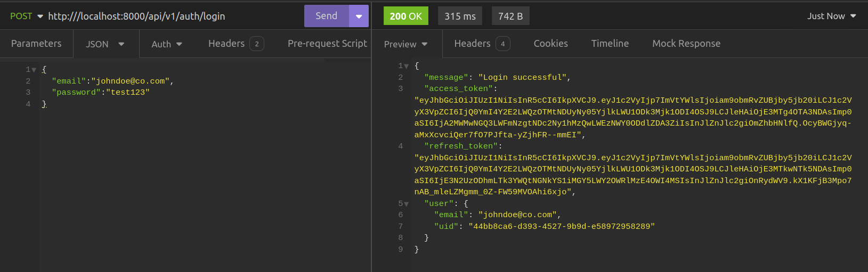This screenshot has width=868, height=272.
Task: Switch to response Headers tab
Action: coord(481,44)
